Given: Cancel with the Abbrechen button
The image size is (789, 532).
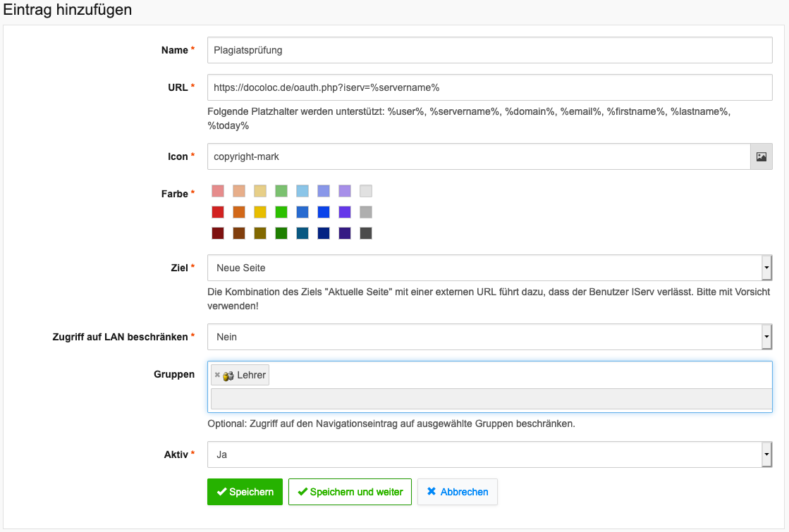Looking at the screenshot, I should (x=457, y=492).
